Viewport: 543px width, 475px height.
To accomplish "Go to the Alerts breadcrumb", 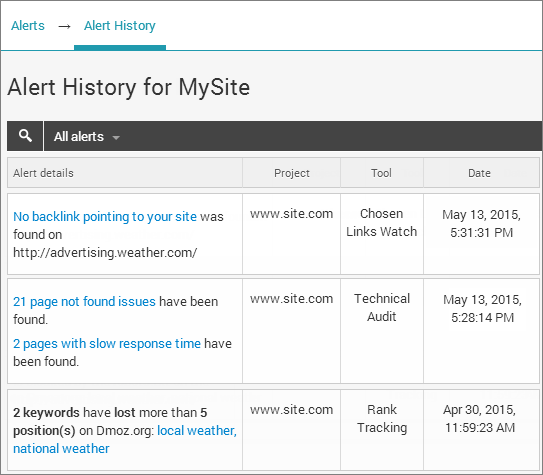I will click(28, 26).
